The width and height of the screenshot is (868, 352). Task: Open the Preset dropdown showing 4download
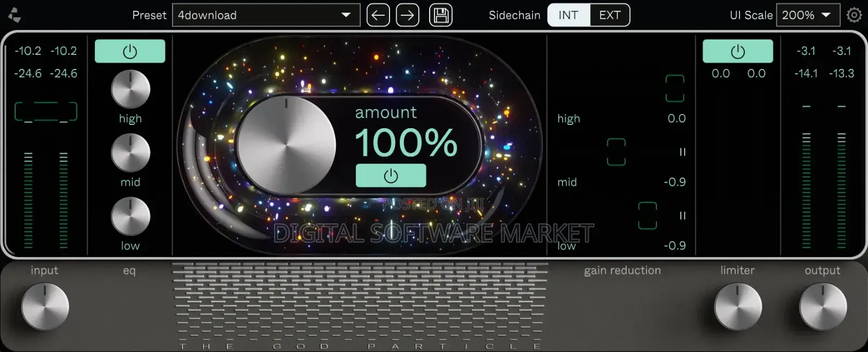266,15
